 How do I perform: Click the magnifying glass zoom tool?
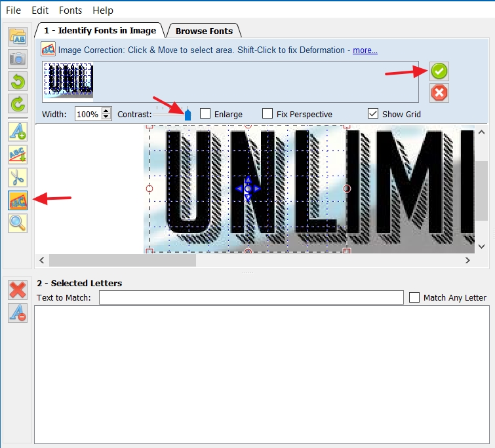coord(18,223)
